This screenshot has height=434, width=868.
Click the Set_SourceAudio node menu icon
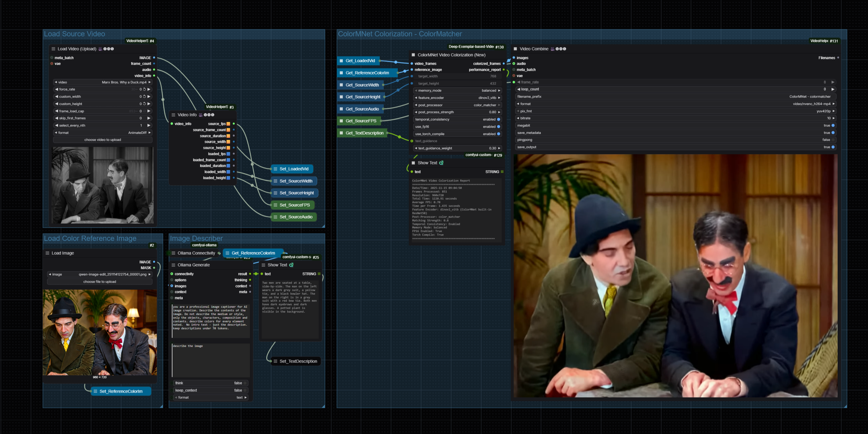(275, 217)
